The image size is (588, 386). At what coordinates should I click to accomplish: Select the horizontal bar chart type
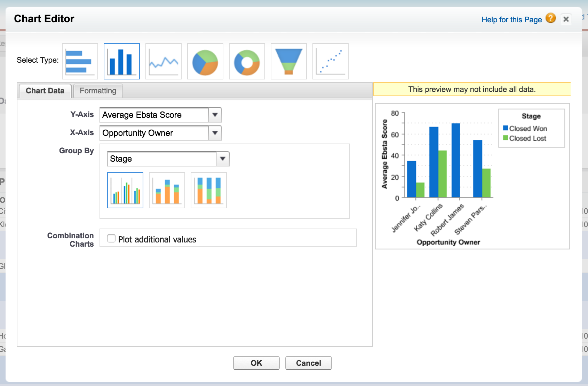click(80, 61)
